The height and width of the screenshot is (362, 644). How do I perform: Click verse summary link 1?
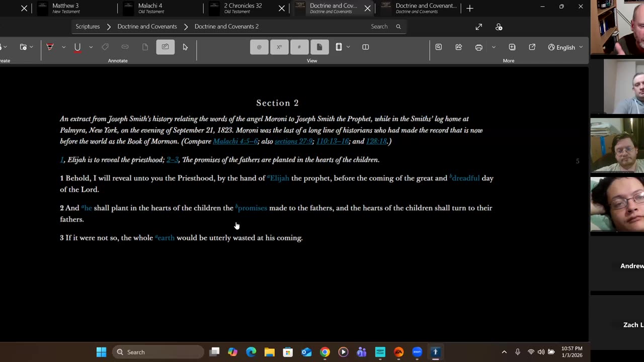[x=62, y=160]
